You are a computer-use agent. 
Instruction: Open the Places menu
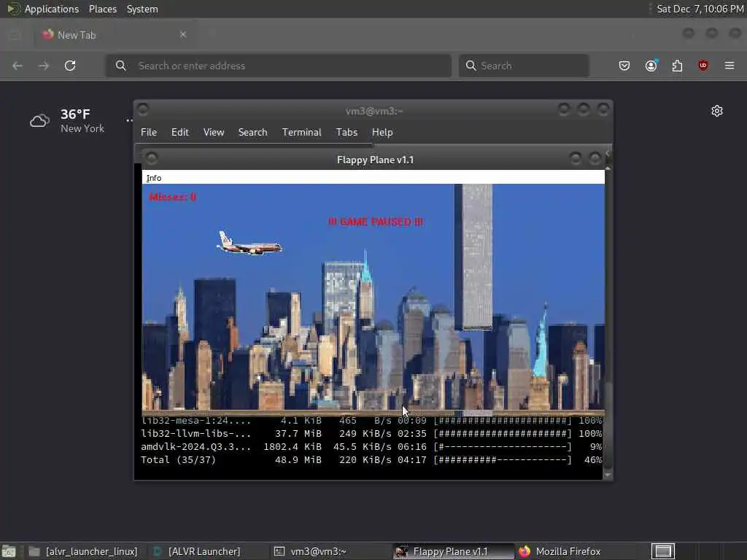click(103, 9)
